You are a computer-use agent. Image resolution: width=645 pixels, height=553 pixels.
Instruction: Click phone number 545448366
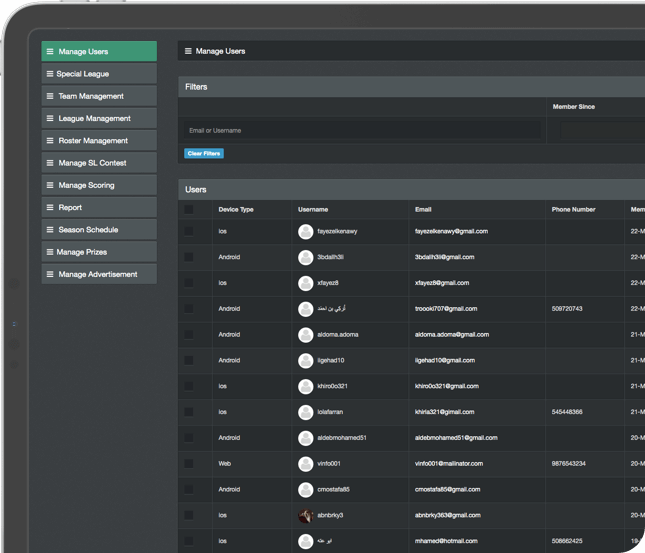pyautogui.click(x=567, y=412)
